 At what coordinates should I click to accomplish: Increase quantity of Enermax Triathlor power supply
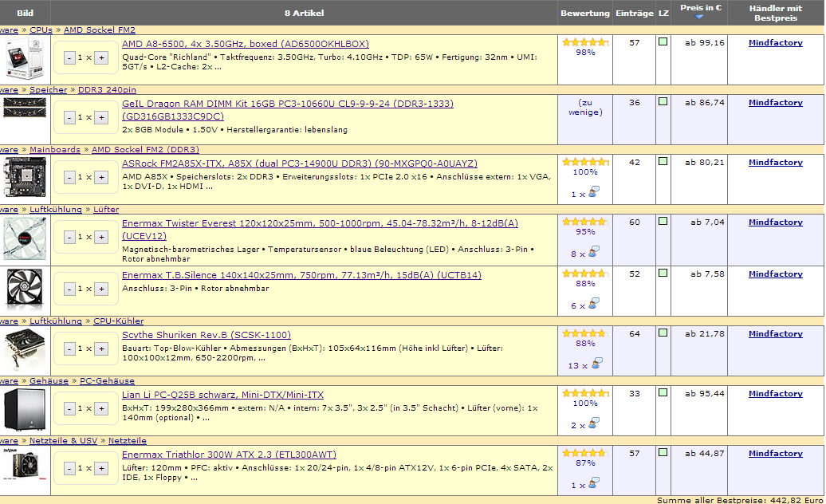tap(102, 468)
